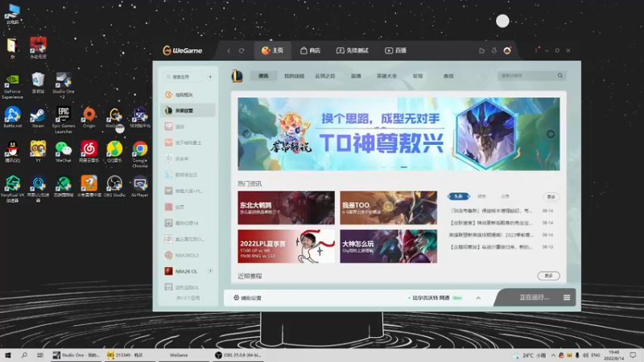Open the 东北大鹌鹑 news card
Screen dimensions: 644x362
coord(287,208)
